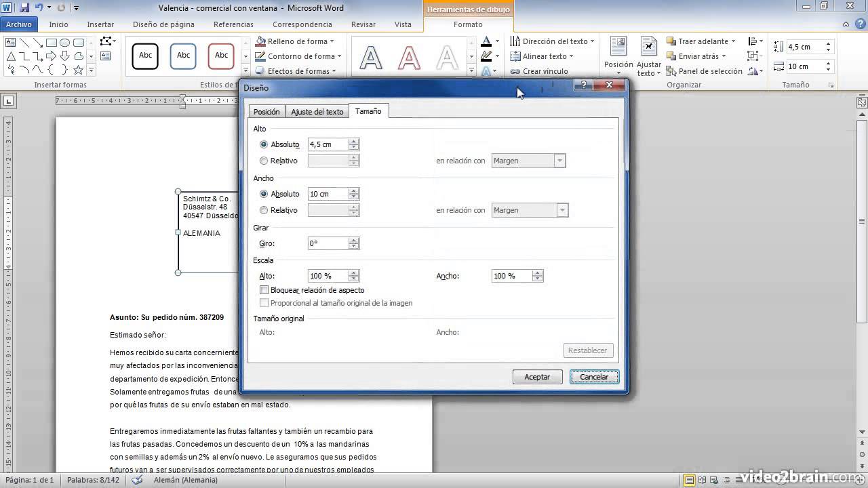The image size is (868, 488).
Task: Click Cancelar button in Diseño dialog
Action: (x=594, y=377)
